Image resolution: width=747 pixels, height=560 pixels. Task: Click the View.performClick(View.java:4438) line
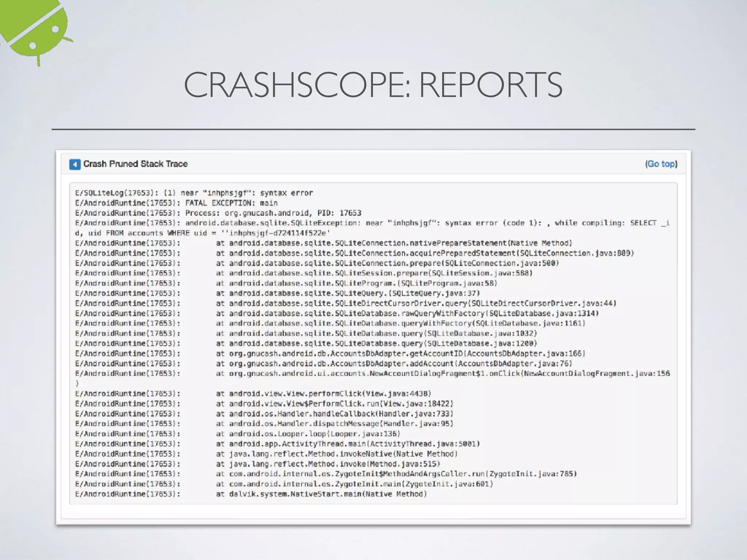253,394
